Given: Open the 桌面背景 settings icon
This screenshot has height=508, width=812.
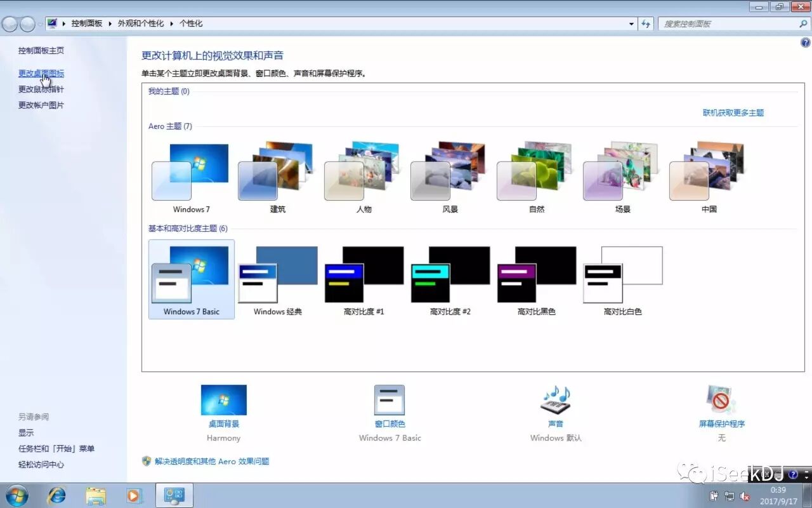Looking at the screenshot, I should click(223, 400).
